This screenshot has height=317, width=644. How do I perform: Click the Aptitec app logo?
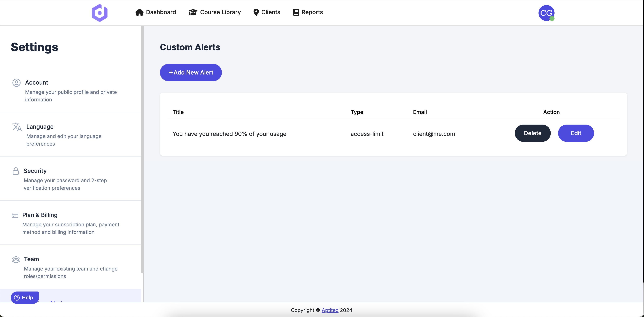coord(100,13)
